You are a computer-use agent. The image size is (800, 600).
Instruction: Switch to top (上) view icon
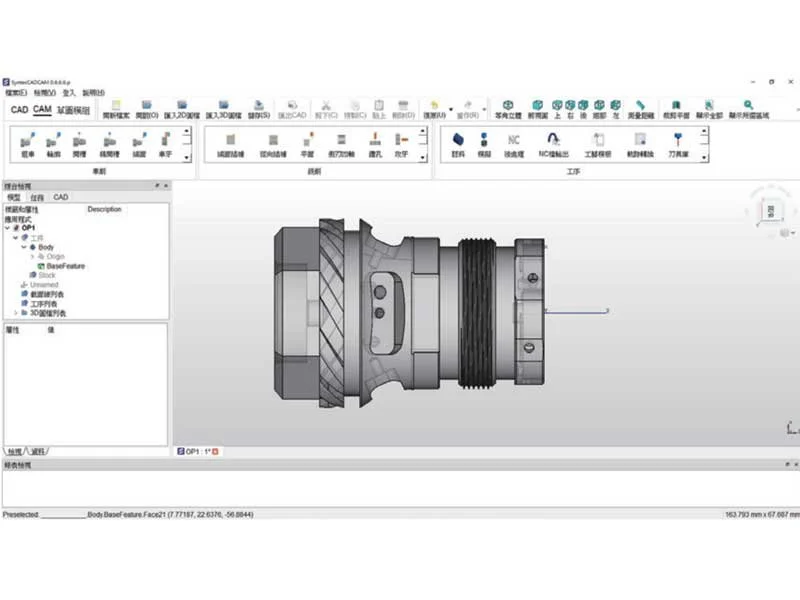pyautogui.click(x=557, y=105)
